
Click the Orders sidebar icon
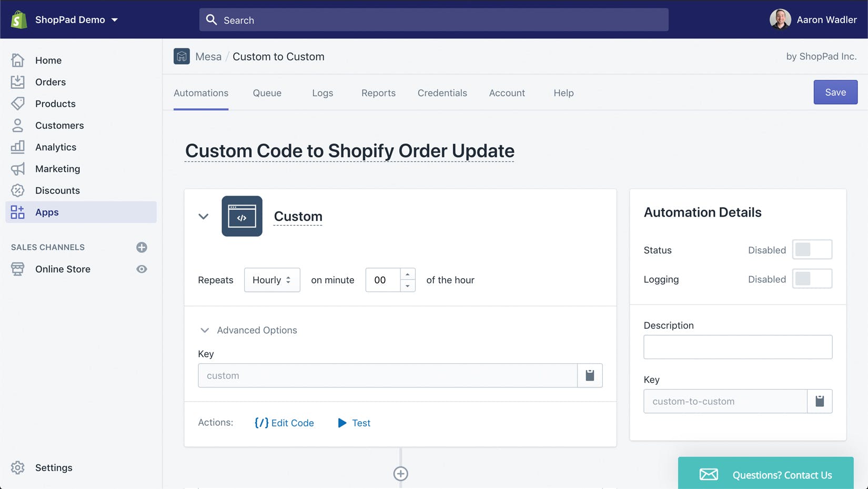point(17,81)
